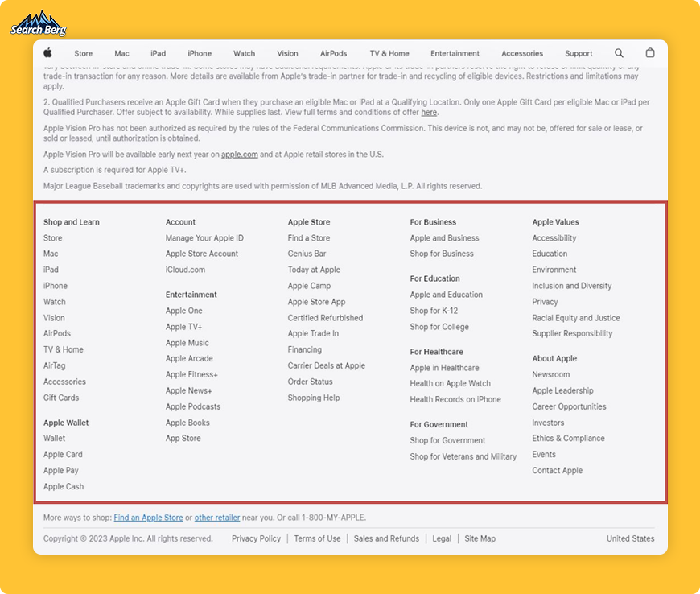
Task: Open Shopping Help link
Action: coord(314,398)
